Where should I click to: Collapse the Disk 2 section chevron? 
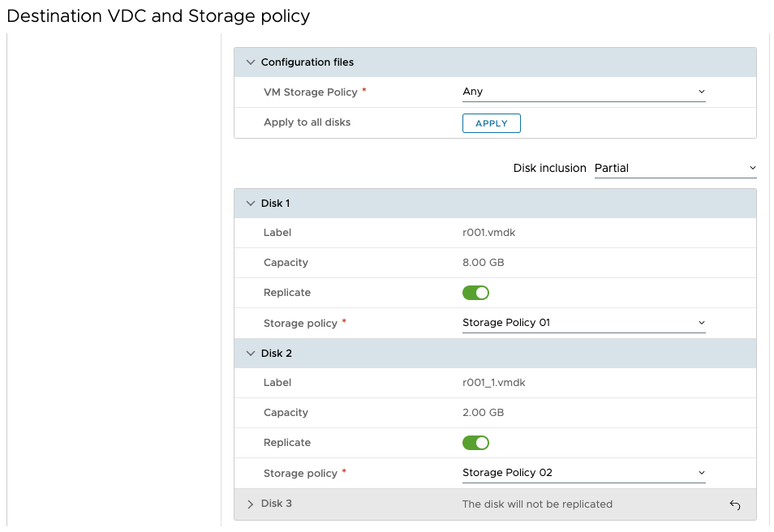click(250, 354)
